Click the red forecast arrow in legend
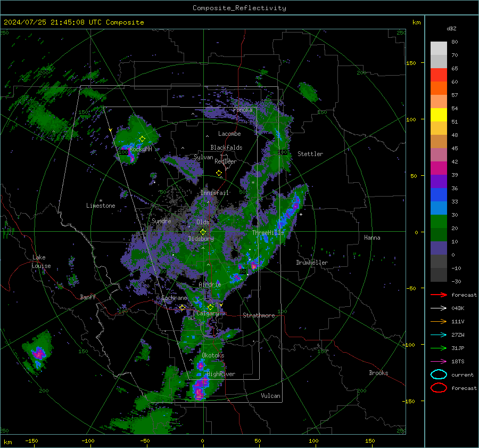 click(x=439, y=295)
